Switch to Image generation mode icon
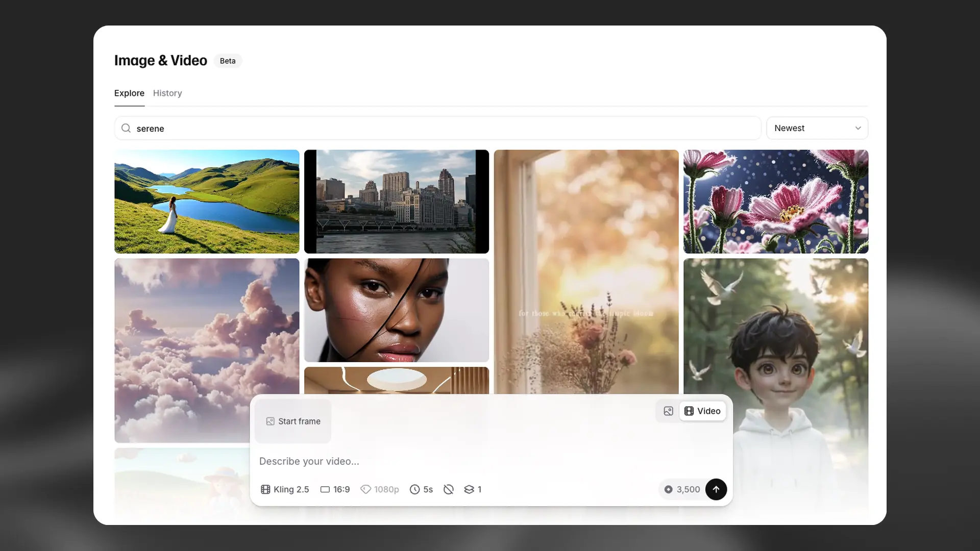The image size is (980, 551). click(668, 411)
